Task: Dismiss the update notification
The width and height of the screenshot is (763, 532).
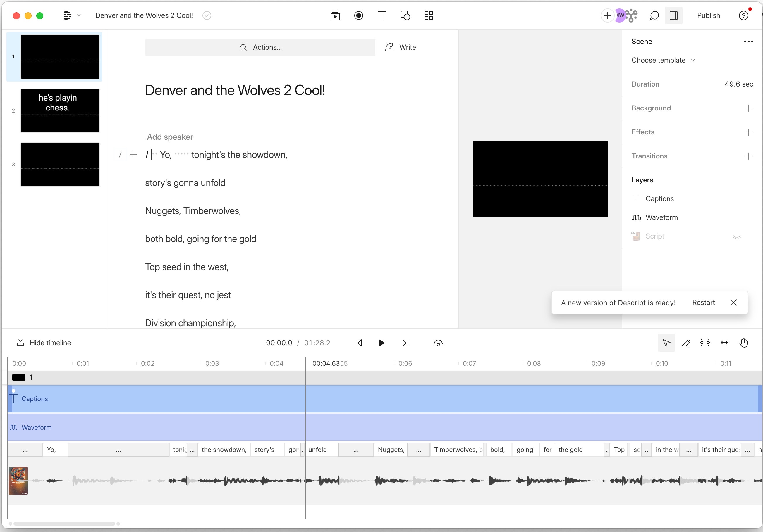Action: point(733,303)
